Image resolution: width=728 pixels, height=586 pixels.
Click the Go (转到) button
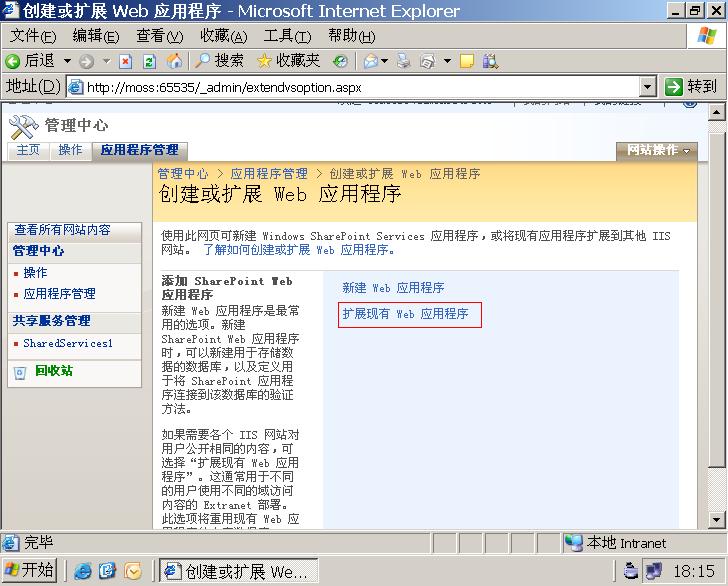(x=692, y=86)
